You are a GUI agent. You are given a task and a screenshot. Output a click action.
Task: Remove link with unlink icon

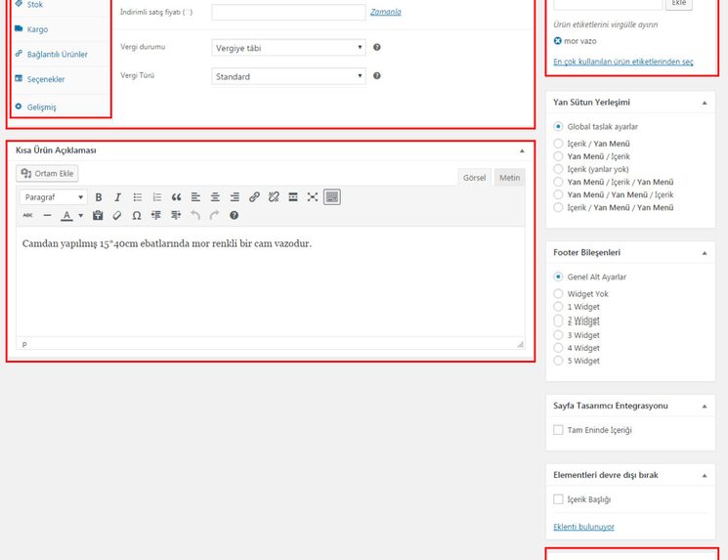click(x=274, y=196)
